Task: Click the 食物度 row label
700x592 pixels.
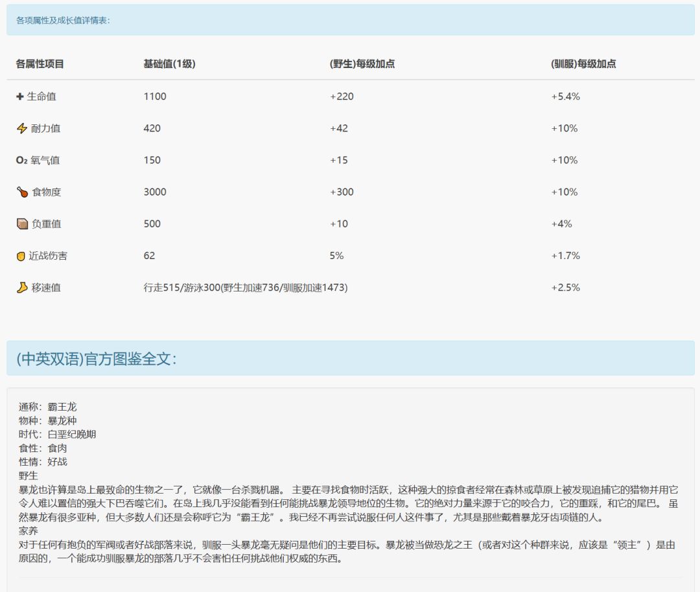Action: [x=47, y=192]
